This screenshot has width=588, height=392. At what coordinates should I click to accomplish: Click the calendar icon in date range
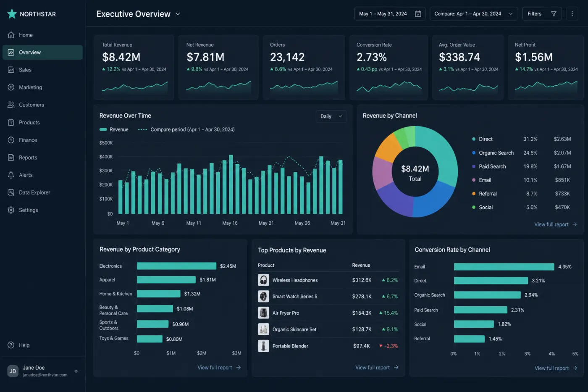(x=418, y=14)
